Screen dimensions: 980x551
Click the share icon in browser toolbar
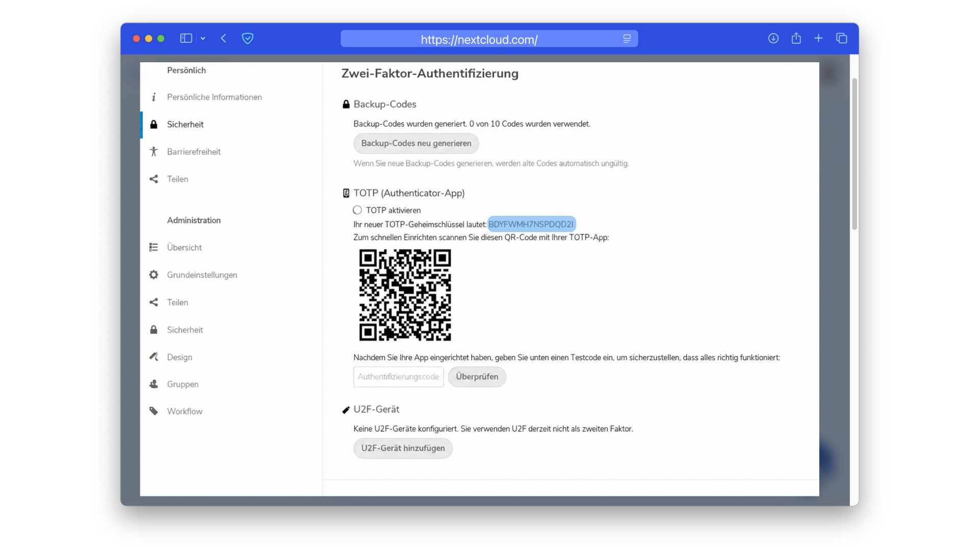pos(796,38)
